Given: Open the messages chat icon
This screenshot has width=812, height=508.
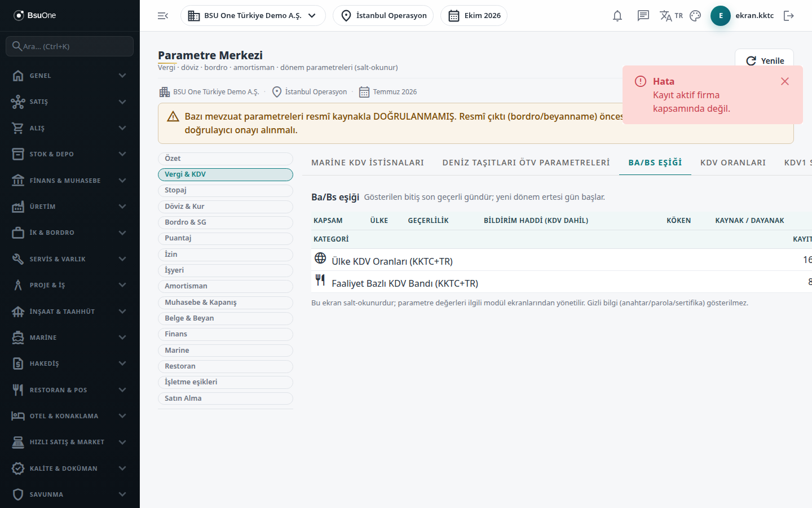Looking at the screenshot, I should click(x=643, y=16).
